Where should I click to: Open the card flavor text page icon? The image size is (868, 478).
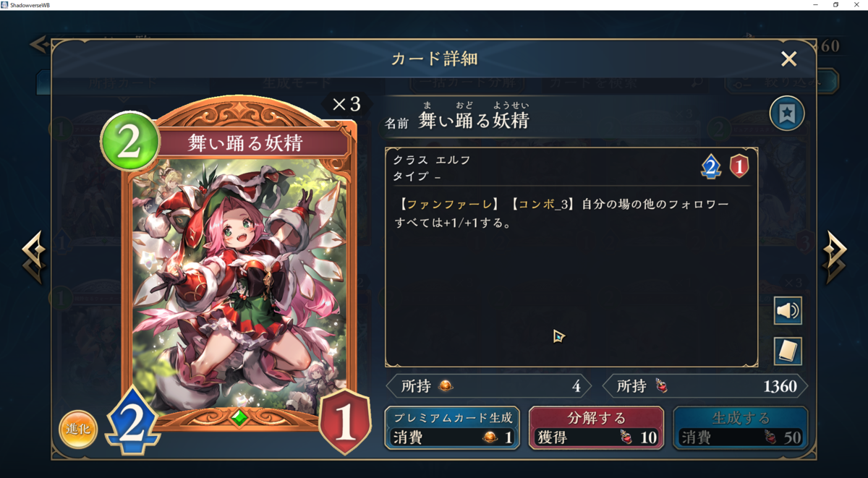[788, 351]
